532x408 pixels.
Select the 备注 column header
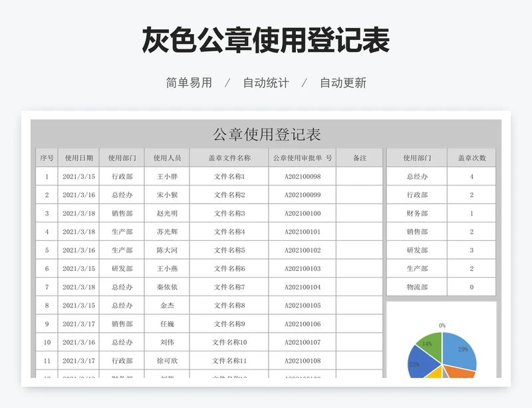click(360, 158)
